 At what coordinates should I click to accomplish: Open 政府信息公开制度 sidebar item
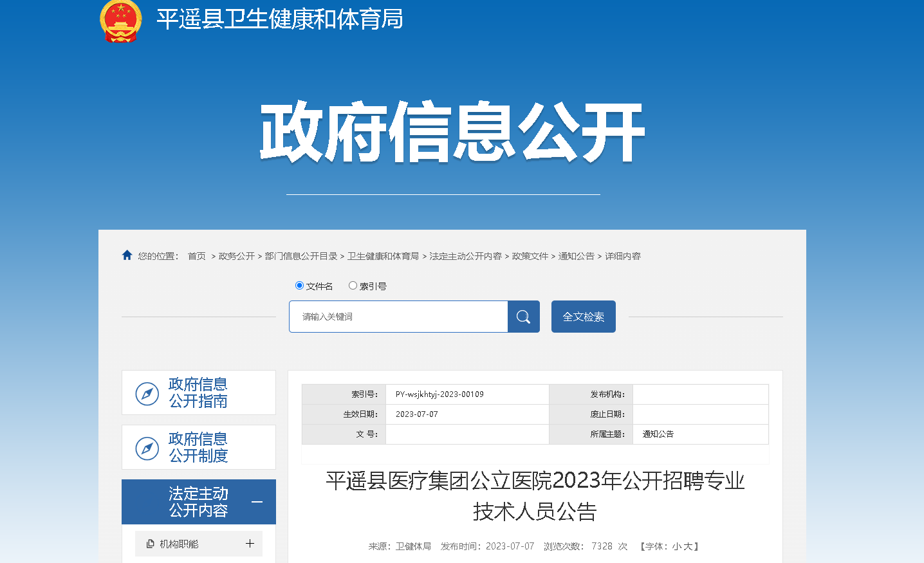click(x=199, y=447)
